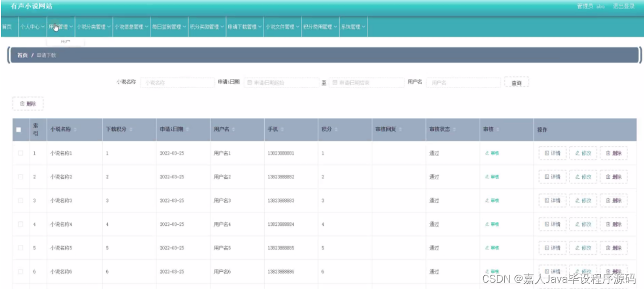This screenshot has height=290, width=644.
Task: Click the 有声小说网站 site title
Action: point(32,6)
